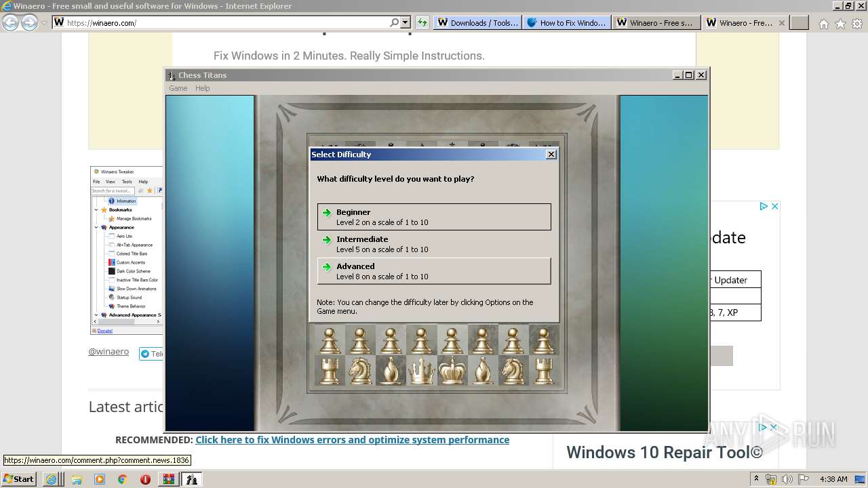
Task: Expand the address bar dropdown arrow
Action: tap(405, 22)
